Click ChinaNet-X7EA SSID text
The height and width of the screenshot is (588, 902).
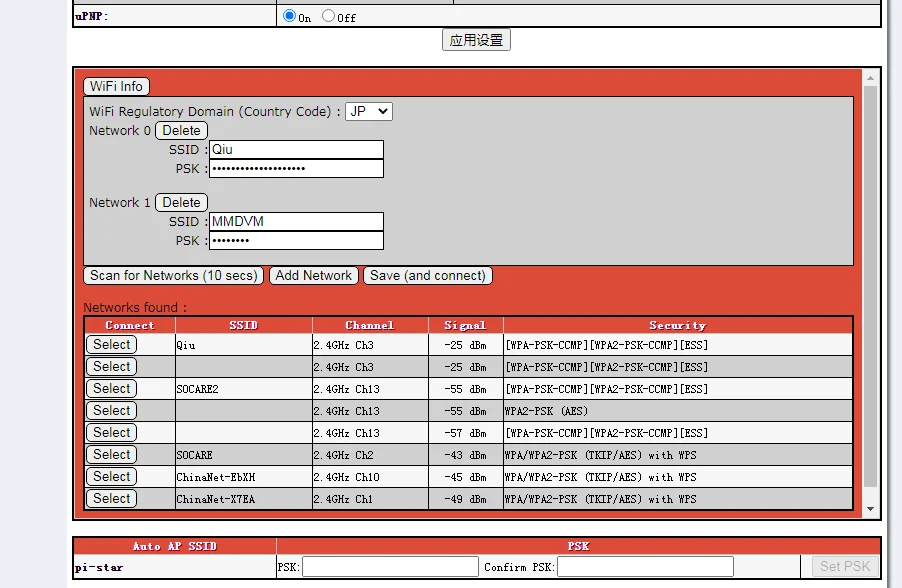point(216,499)
